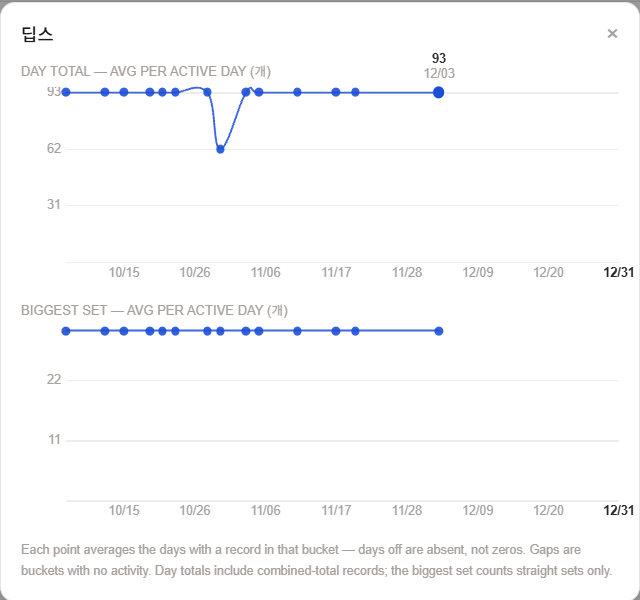
Task: Click the 딥스 dialog title
Action: pyautogui.click(x=37, y=34)
